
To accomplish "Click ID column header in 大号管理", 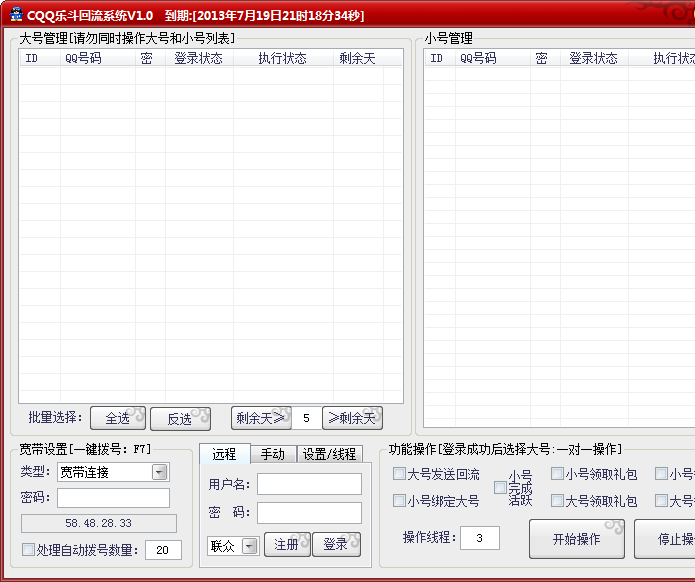I will 40,58.
